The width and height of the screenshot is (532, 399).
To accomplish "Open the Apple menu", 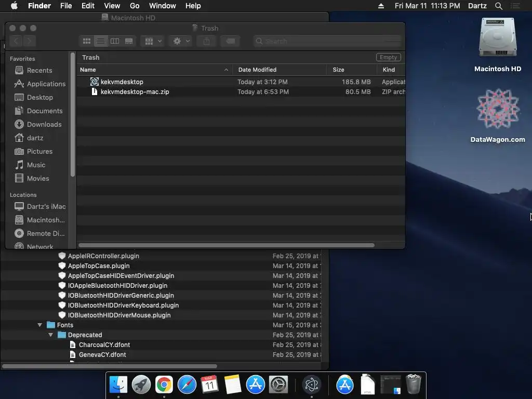I will pyautogui.click(x=14, y=6).
